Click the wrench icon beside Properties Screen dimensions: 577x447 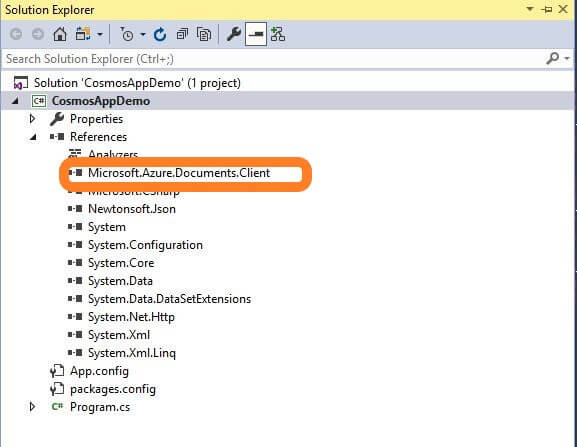tap(57, 119)
